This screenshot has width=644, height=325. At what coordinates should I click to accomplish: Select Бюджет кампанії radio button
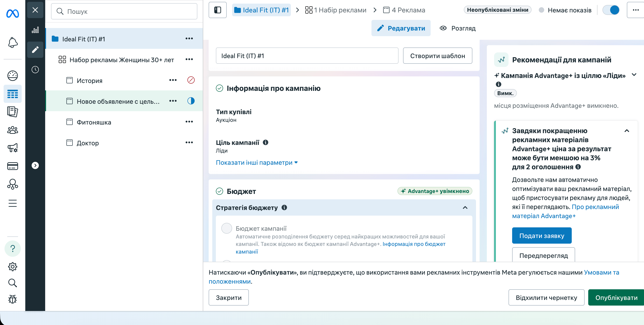click(226, 228)
